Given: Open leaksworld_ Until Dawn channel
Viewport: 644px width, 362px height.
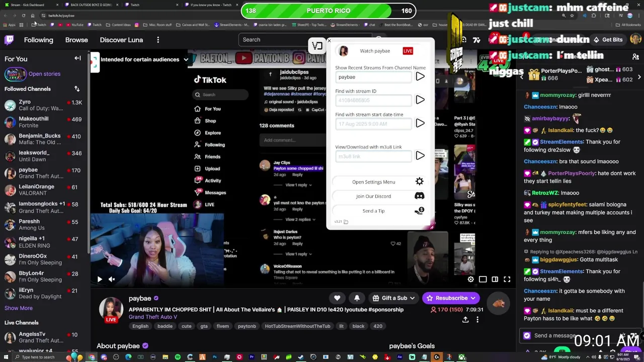Looking at the screenshot, I should [44, 156].
